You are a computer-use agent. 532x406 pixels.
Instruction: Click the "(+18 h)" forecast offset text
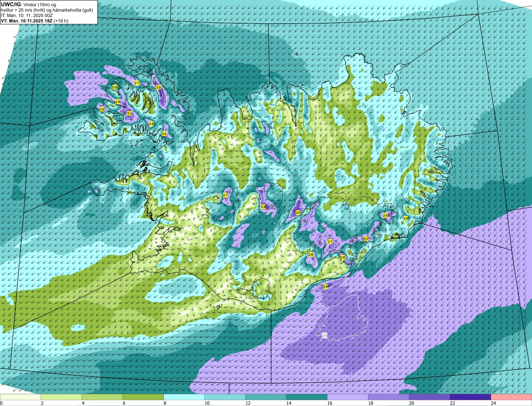click(x=61, y=21)
